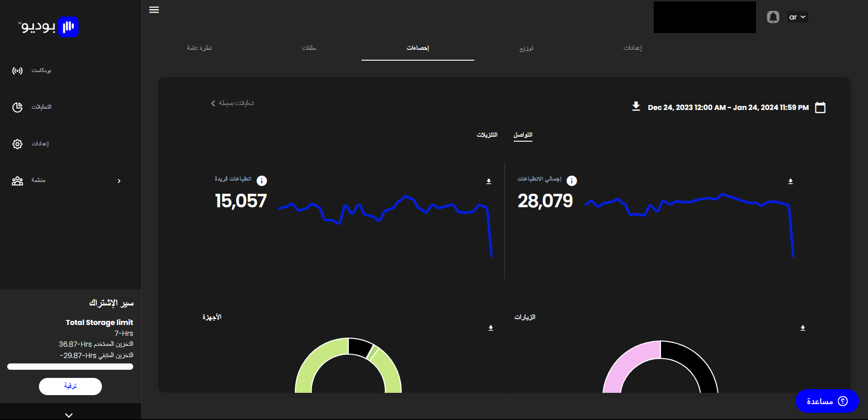Click the Dec 24, 2023 – Jan 24, 2024 date range

coord(728,107)
